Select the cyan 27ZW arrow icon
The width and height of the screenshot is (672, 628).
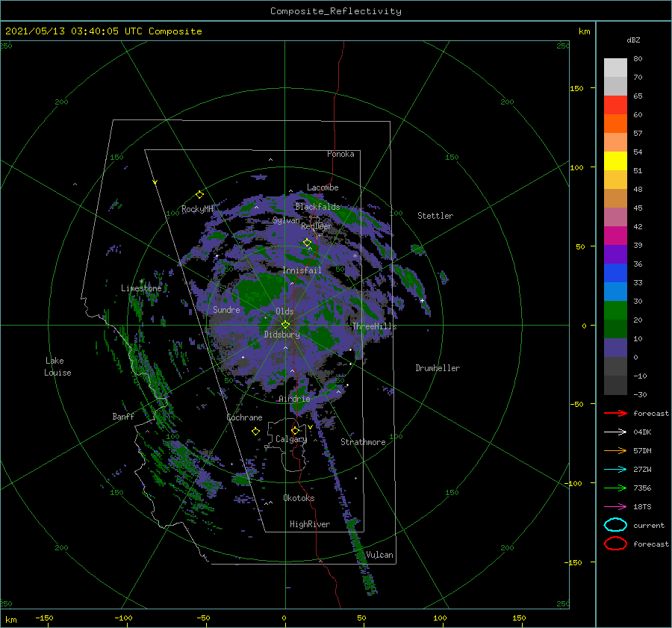(x=615, y=470)
